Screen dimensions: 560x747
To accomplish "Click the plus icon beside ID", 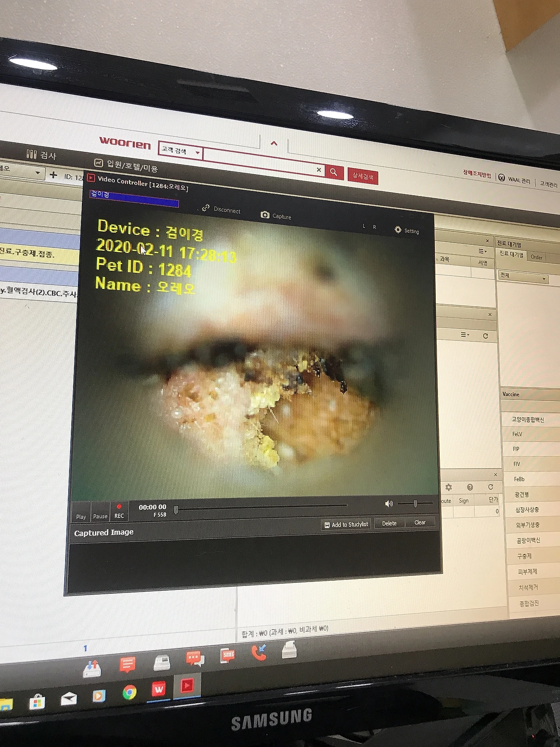I will [53, 175].
